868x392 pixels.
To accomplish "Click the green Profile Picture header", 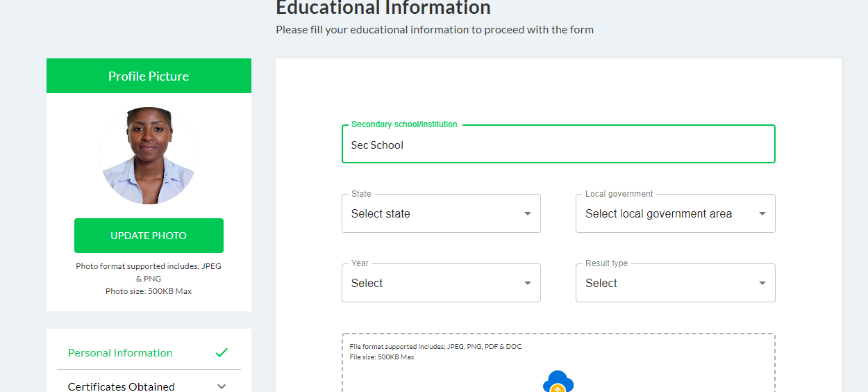I will click(x=149, y=76).
